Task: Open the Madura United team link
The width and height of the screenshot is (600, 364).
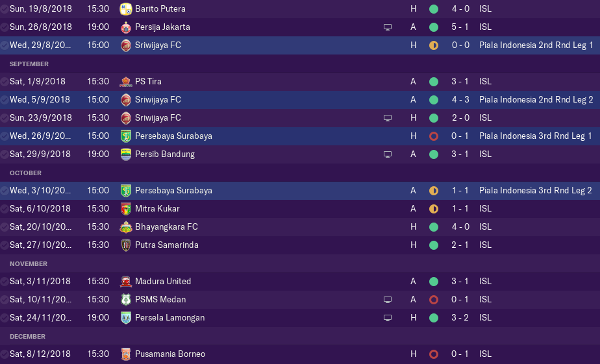Action: (x=163, y=282)
